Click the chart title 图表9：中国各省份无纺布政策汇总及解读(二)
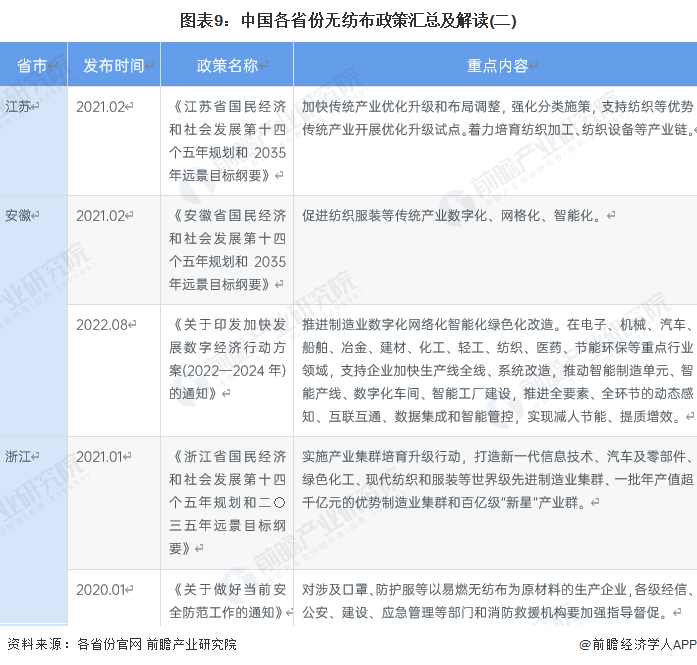The width and height of the screenshot is (697, 665). click(x=348, y=20)
